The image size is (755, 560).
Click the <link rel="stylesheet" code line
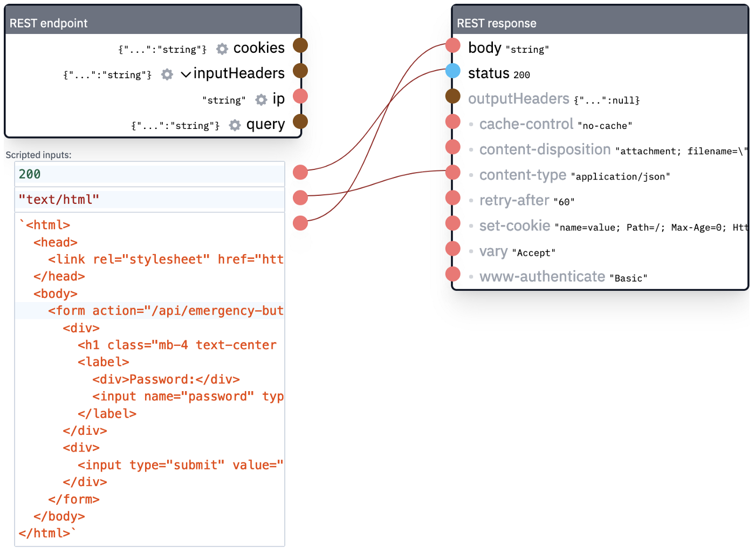166,259
